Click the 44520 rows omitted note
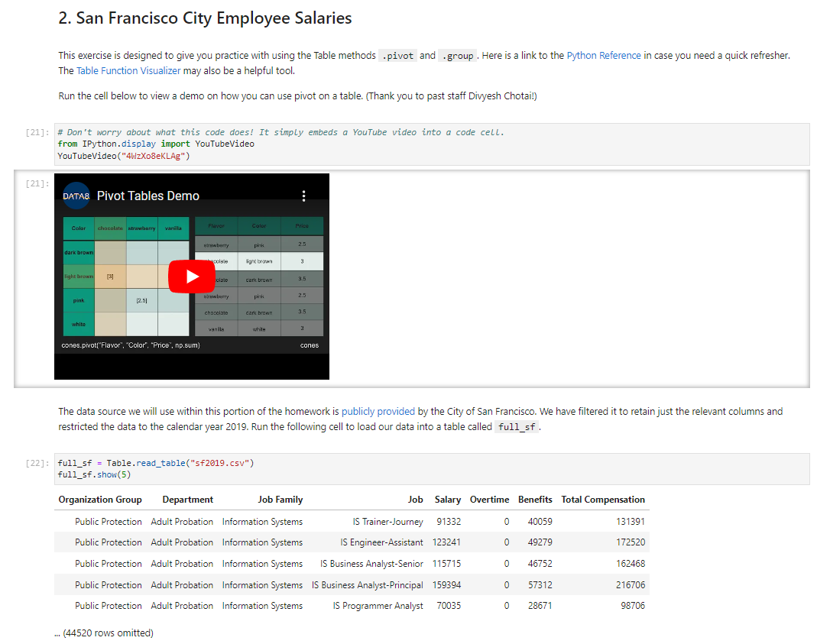This screenshot has height=644, width=817. tap(104, 633)
